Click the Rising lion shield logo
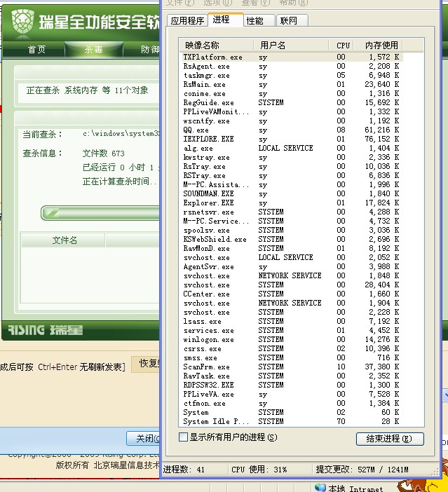 22,21
